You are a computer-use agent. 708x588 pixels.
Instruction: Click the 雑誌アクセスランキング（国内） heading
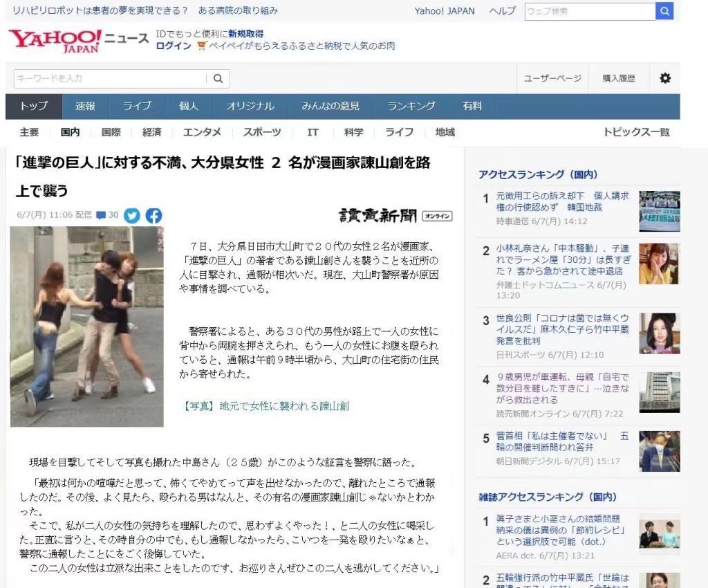pyautogui.click(x=548, y=497)
